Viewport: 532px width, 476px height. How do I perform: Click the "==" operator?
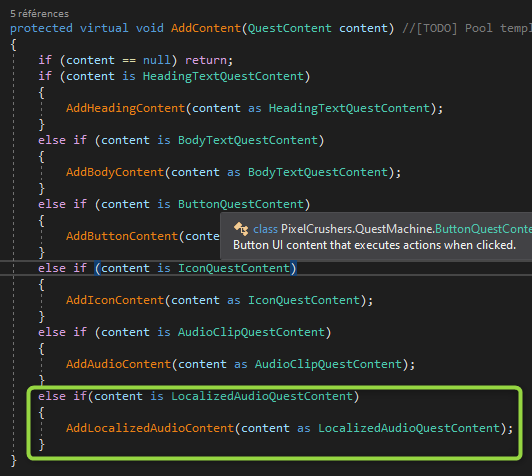[129, 60]
